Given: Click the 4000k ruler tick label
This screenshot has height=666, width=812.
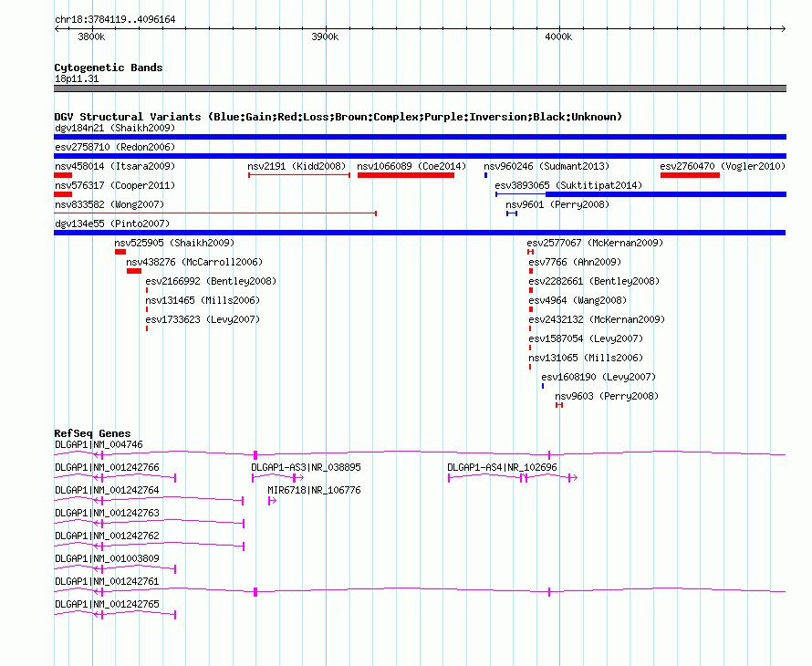Looking at the screenshot, I should [558, 37].
